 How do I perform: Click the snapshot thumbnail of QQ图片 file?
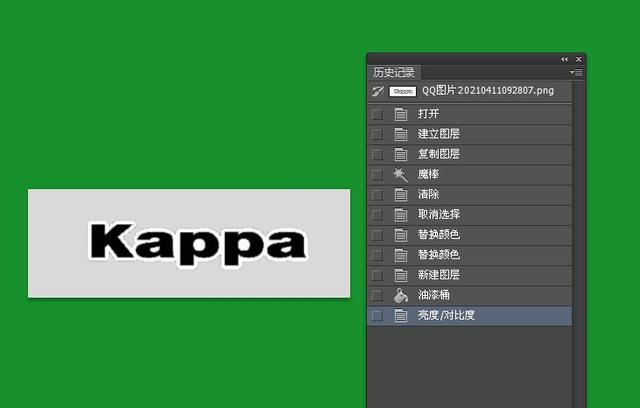click(403, 91)
